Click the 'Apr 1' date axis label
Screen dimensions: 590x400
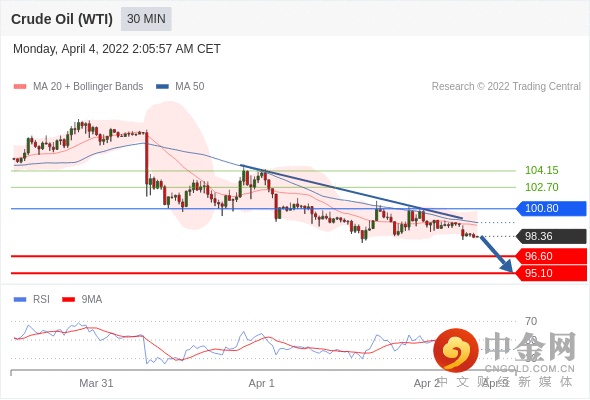pos(262,383)
